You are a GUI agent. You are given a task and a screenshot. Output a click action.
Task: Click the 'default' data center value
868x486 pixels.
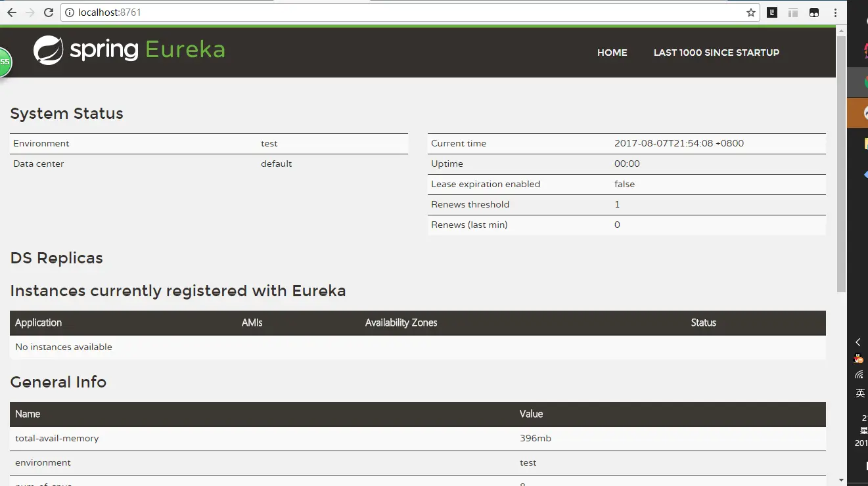pyautogui.click(x=276, y=164)
